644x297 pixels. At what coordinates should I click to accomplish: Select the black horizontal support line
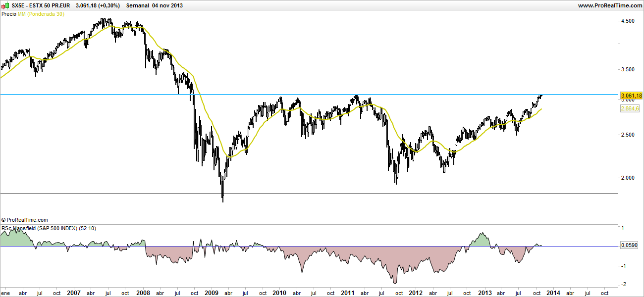(x=297, y=194)
